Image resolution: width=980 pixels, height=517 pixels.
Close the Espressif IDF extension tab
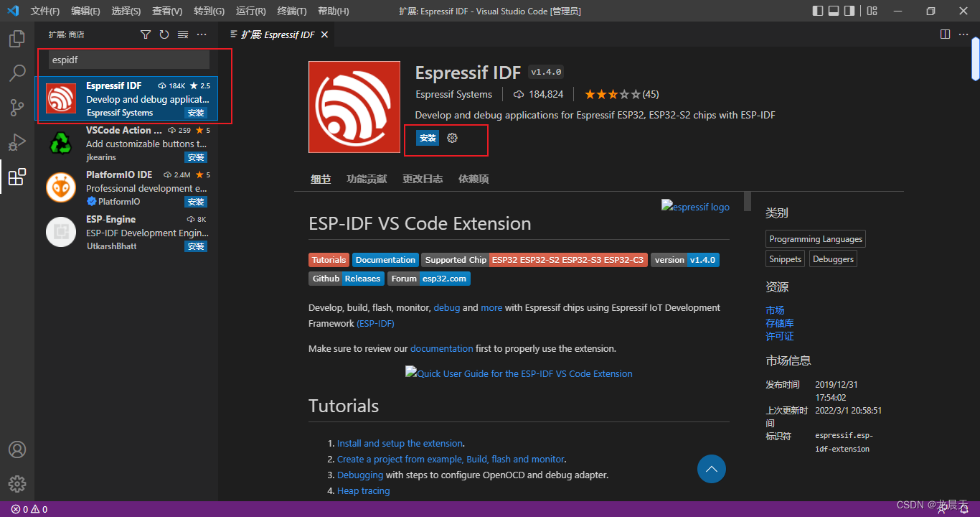(324, 34)
